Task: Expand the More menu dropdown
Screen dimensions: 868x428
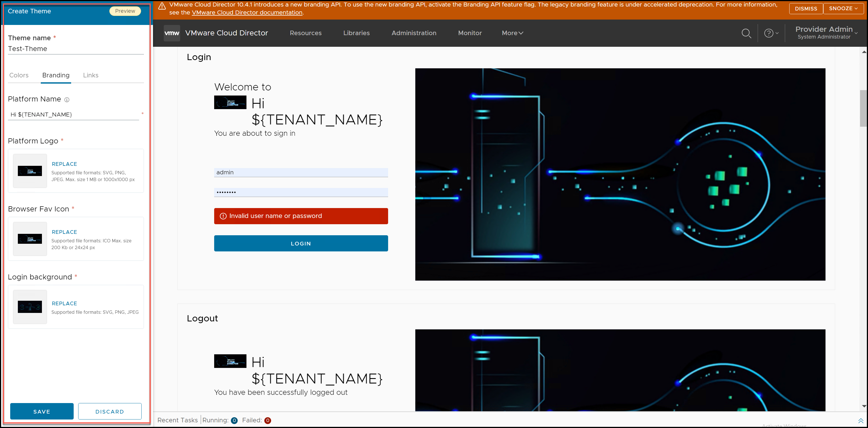Action: 512,33
